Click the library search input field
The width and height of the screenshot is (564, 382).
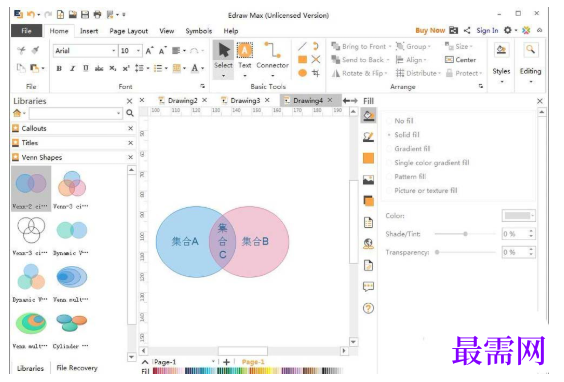(x=75, y=113)
